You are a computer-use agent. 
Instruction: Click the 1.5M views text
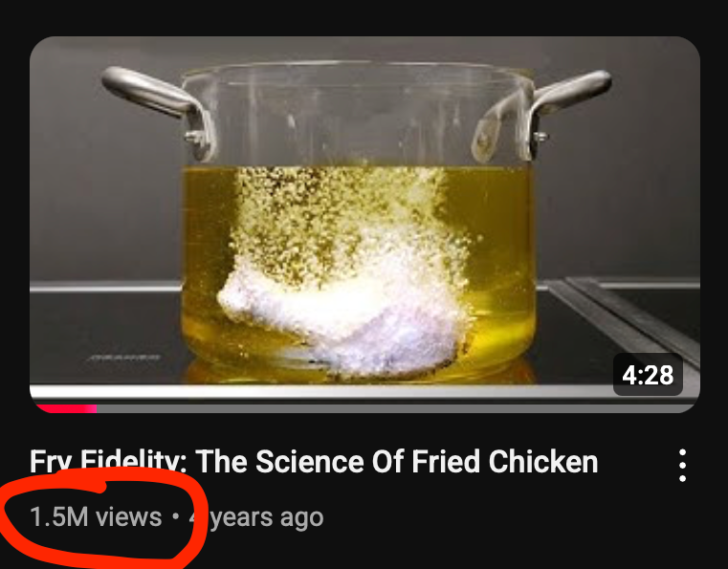tap(96, 517)
